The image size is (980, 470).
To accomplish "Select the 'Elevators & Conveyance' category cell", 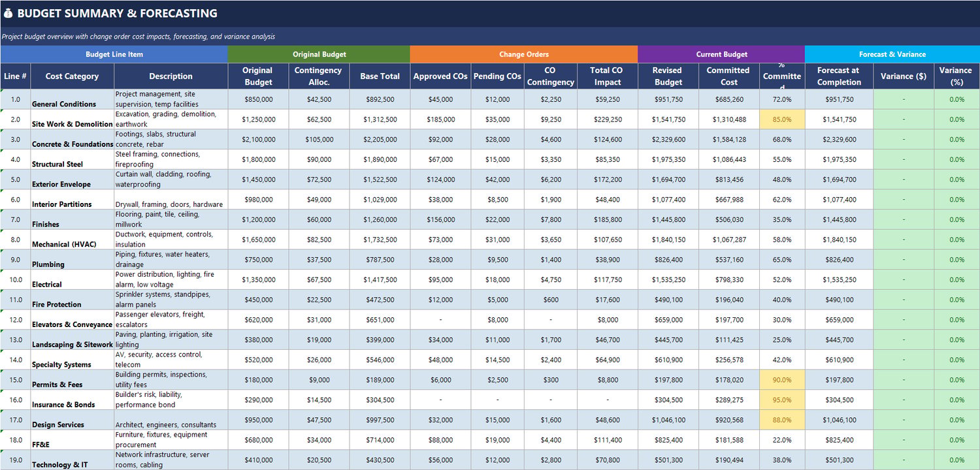I will (73, 320).
